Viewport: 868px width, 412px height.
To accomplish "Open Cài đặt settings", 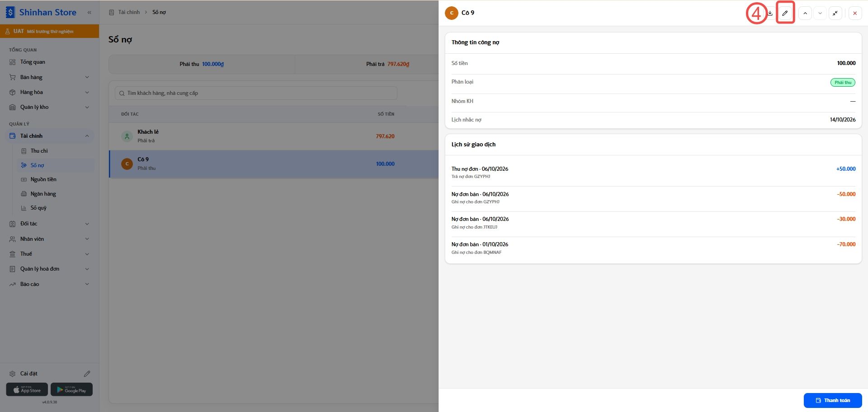I will click(x=29, y=374).
